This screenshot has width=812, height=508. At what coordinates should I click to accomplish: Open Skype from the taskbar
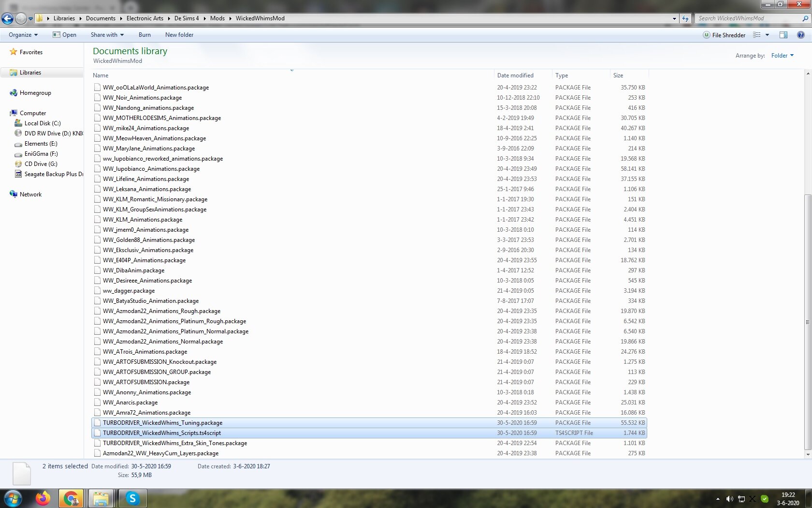132,498
